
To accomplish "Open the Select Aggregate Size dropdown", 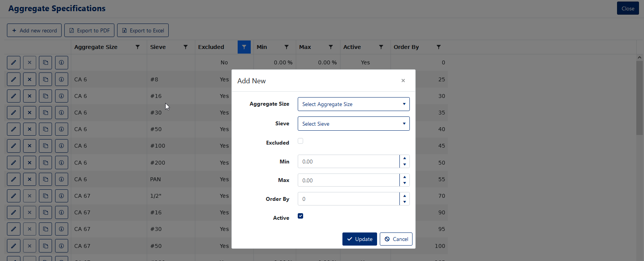I will [x=354, y=104].
